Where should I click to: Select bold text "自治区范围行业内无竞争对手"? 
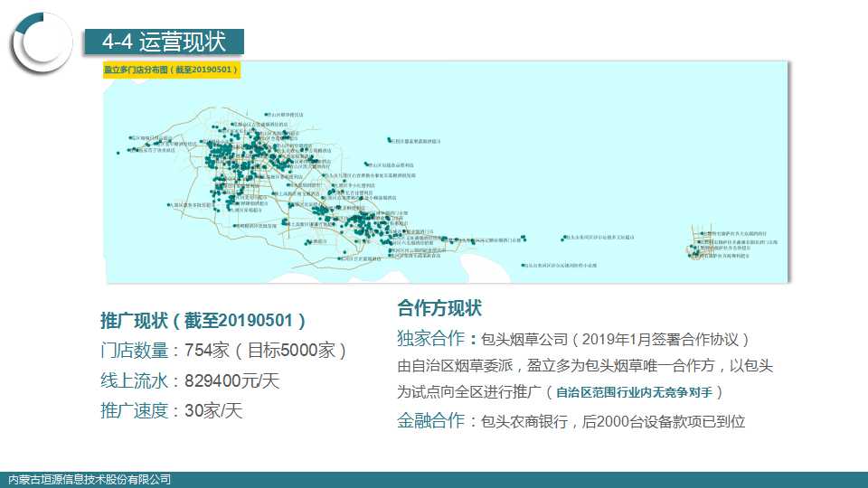click(640, 393)
